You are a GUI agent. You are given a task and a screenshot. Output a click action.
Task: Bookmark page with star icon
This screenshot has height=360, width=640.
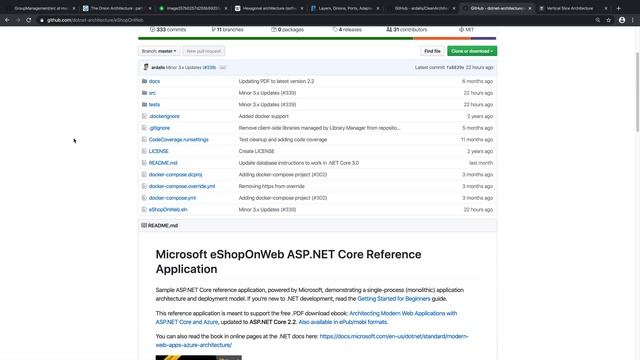coord(609,20)
